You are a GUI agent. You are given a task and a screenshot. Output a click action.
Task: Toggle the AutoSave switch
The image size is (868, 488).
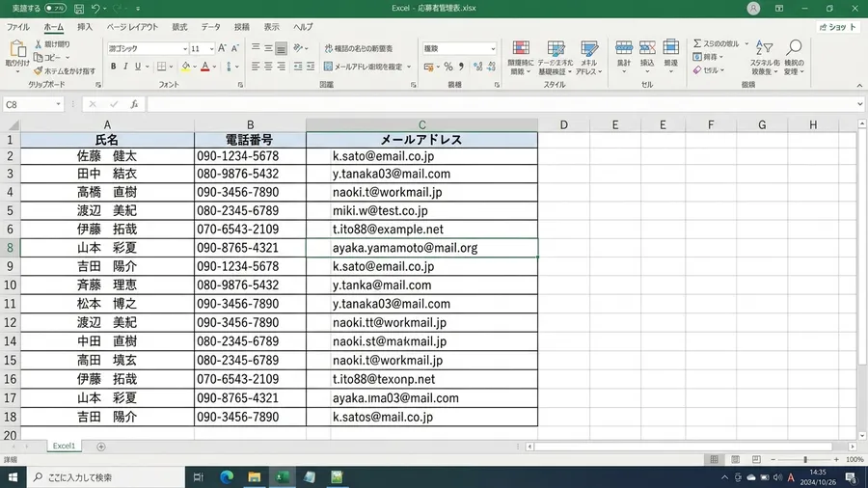(55, 9)
